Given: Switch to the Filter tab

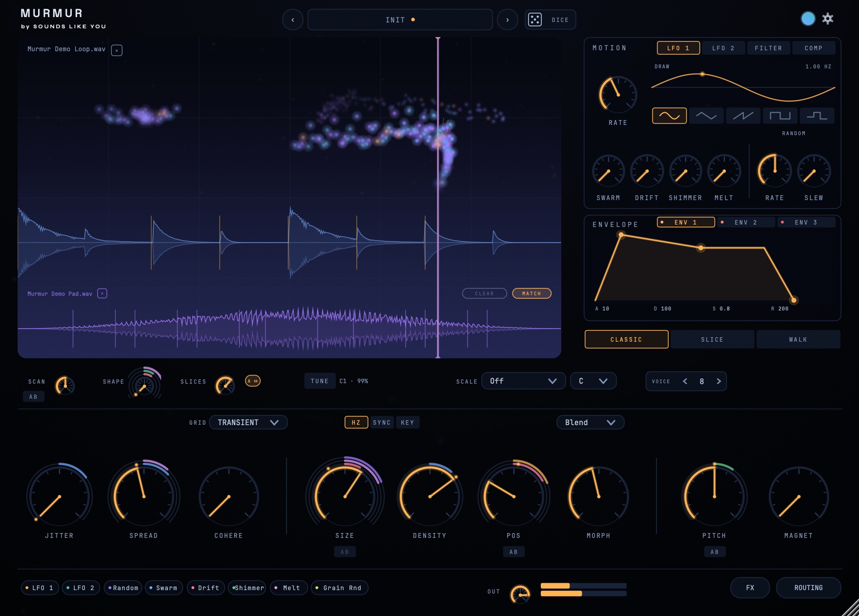Looking at the screenshot, I should pos(768,48).
